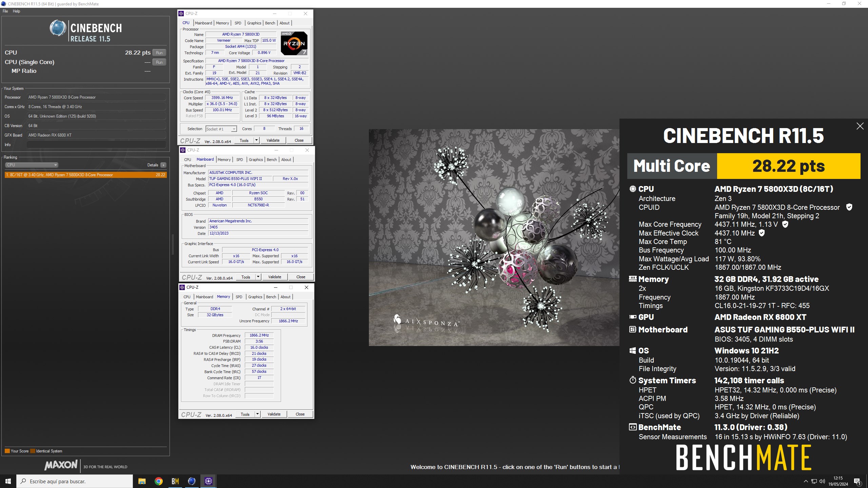This screenshot has width=868, height=488.
Task: Expand Tools dropdown arrow in middle CPU-Z window
Action: click(x=258, y=277)
